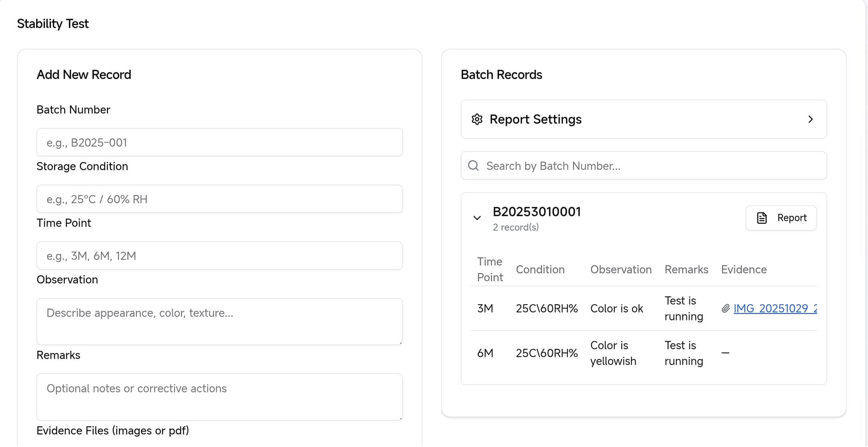Focus the Batch Number input field
The image size is (868, 447).
[219, 142]
